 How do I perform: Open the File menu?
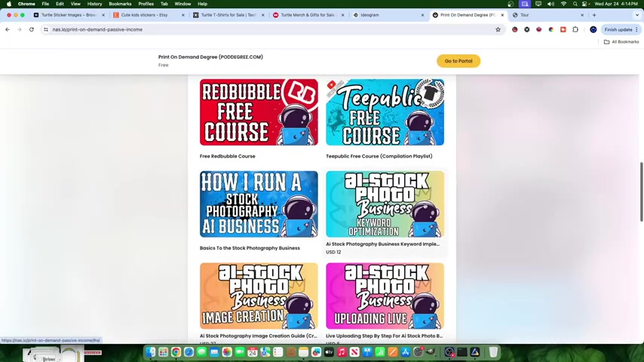click(45, 4)
